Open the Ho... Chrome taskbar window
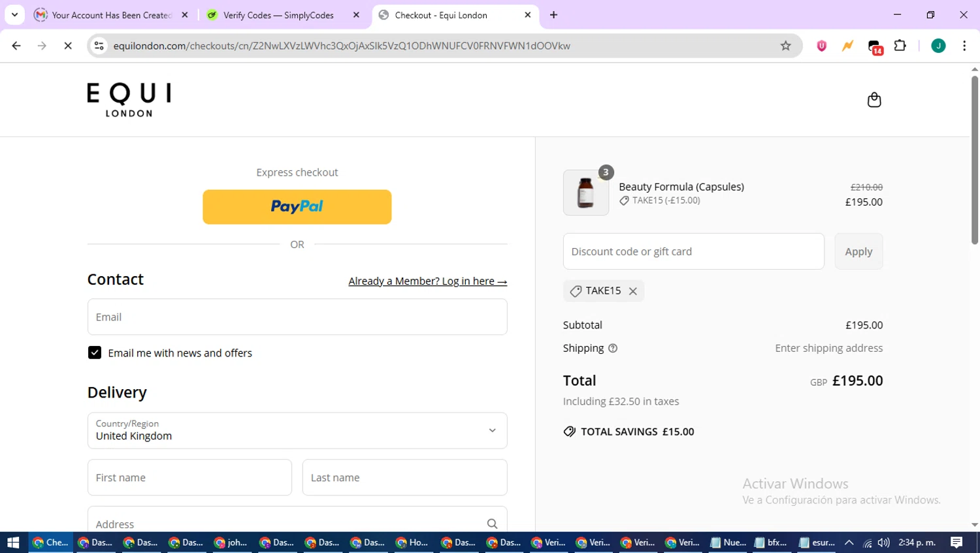Screen dimensions: 980x553 [x=413, y=543]
